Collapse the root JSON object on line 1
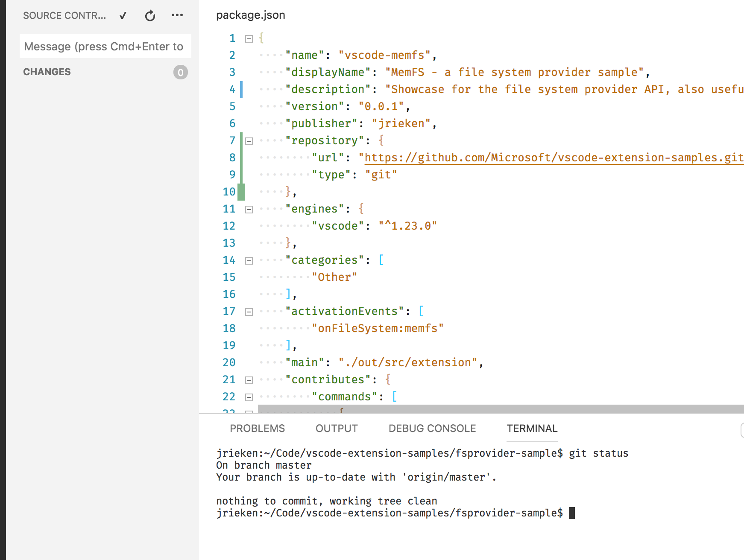This screenshot has height=560, width=744. coord(248,38)
